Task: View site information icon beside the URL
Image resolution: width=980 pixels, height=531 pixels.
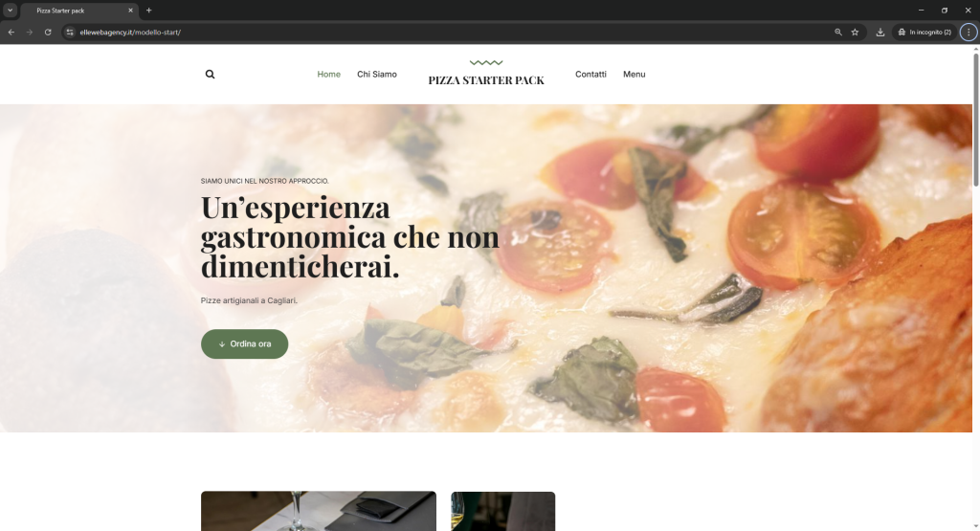Action: click(x=70, y=32)
